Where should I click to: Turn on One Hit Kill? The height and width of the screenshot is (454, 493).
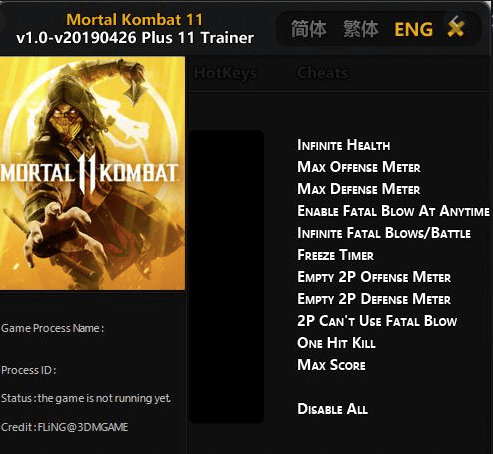(x=336, y=343)
